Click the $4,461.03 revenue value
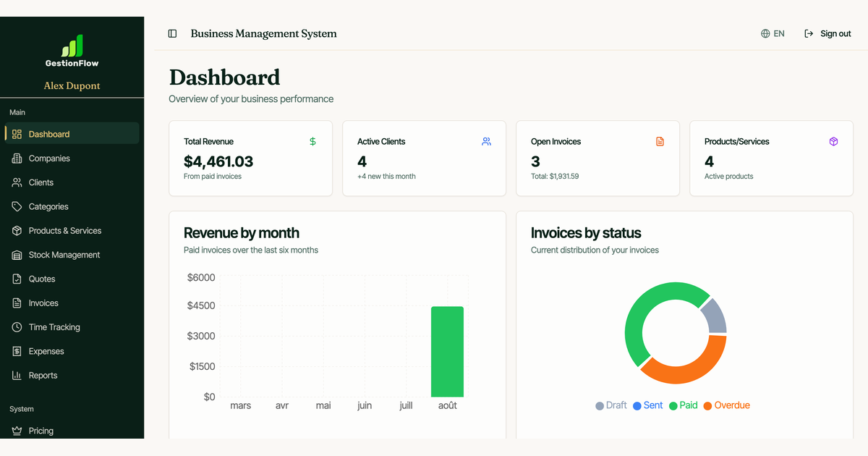 tap(218, 161)
